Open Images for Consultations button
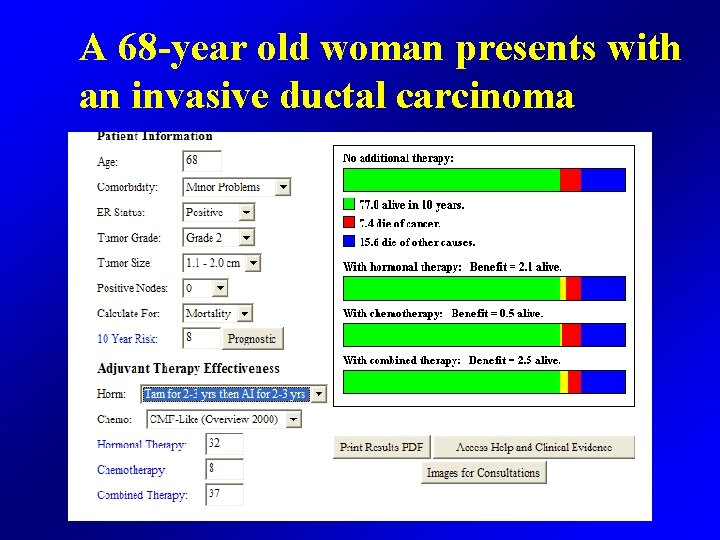 coord(484,472)
